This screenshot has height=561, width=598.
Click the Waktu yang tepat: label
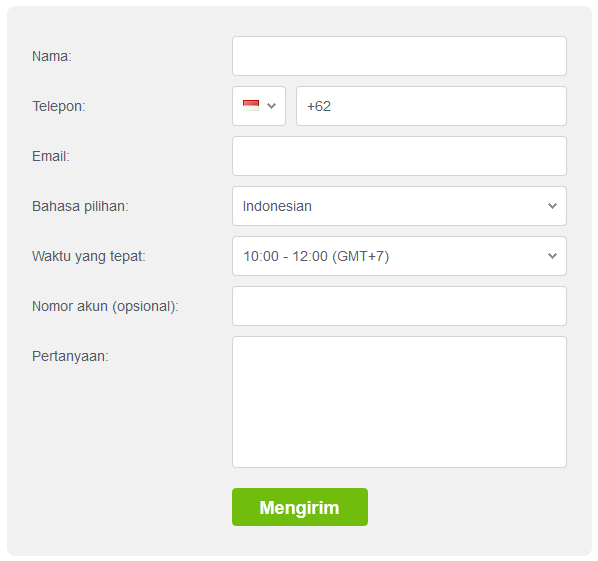tap(88, 256)
